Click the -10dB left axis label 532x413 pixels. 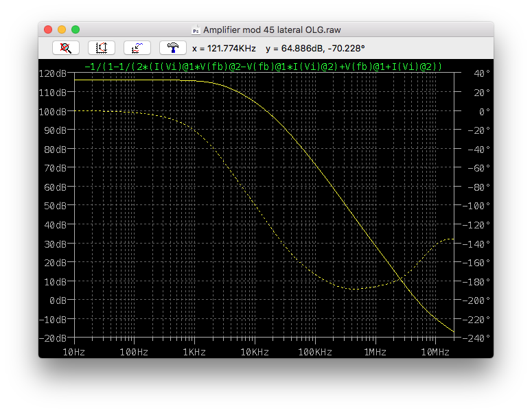pyautogui.click(x=53, y=320)
